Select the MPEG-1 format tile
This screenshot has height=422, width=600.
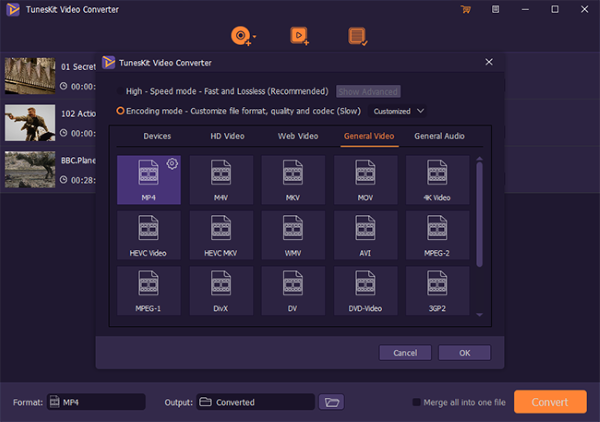click(148, 290)
